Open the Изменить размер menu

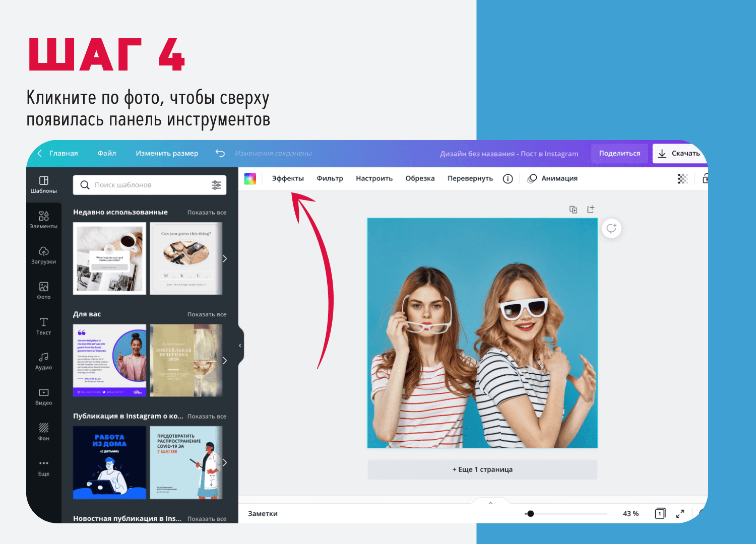[x=167, y=153]
